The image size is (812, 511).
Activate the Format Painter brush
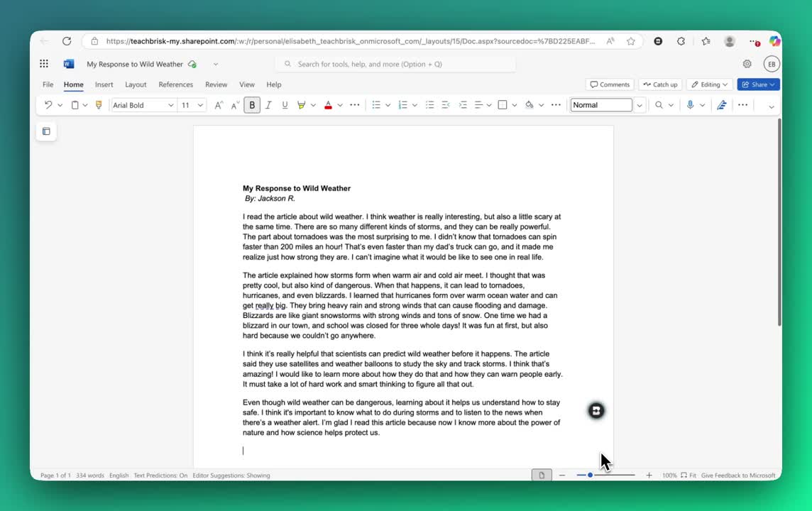click(99, 105)
